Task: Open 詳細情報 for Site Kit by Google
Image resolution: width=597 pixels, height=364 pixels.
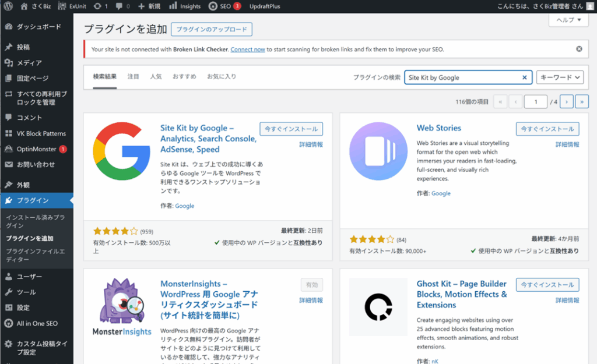Action: [311, 144]
